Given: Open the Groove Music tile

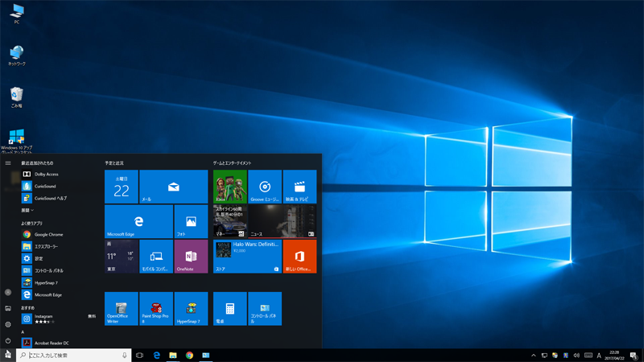Looking at the screenshot, I should (265, 187).
